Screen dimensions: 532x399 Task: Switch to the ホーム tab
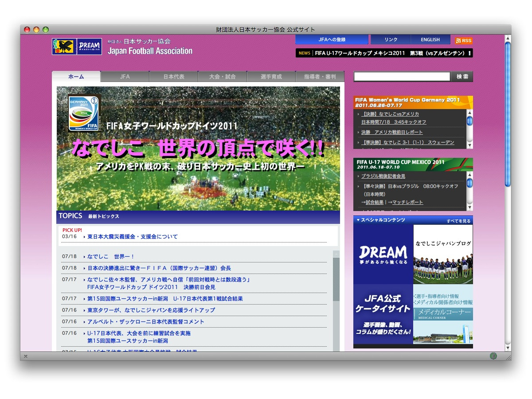(76, 77)
